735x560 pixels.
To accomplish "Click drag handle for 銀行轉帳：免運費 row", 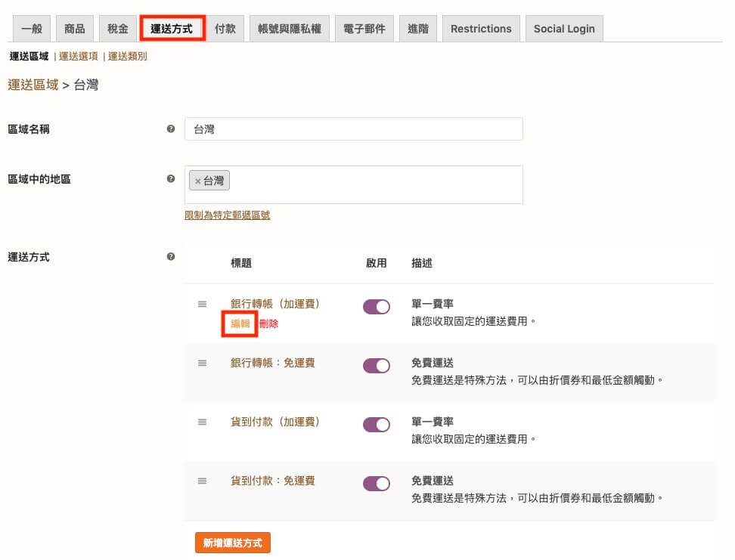I will click(202, 364).
